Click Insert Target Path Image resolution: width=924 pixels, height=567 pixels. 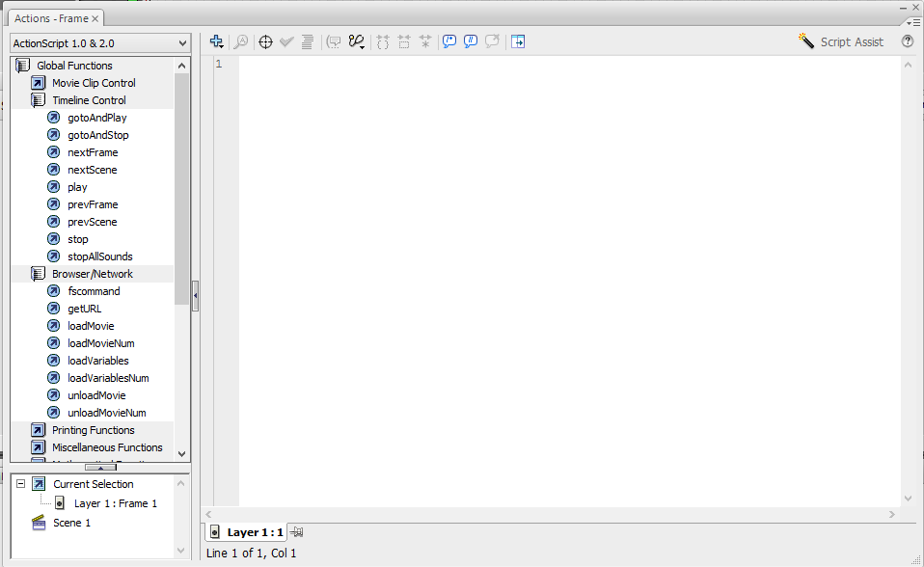click(265, 41)
